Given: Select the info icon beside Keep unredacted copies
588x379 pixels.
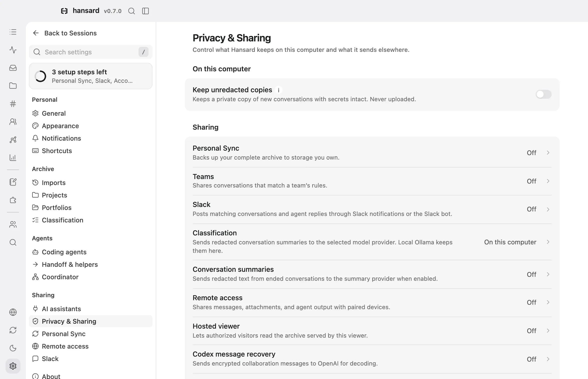Looking at the screenshot, I should click(x=279, y=90).
